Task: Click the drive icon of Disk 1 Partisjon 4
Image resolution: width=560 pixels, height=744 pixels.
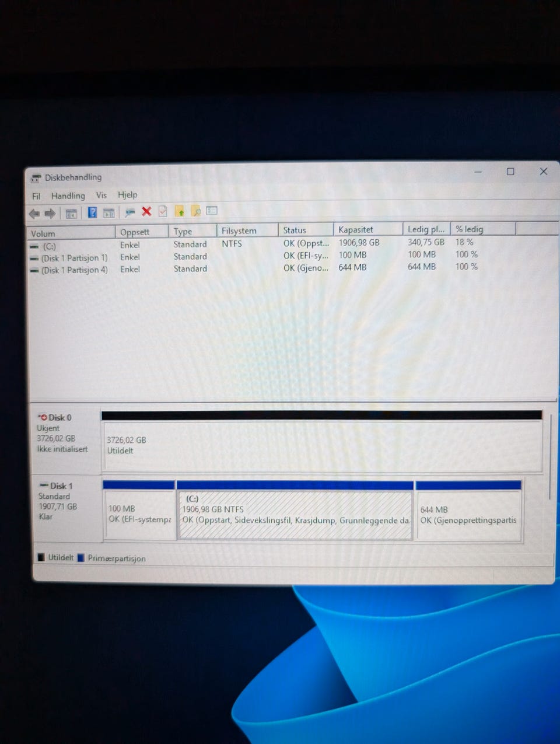Action: point(34,271)
